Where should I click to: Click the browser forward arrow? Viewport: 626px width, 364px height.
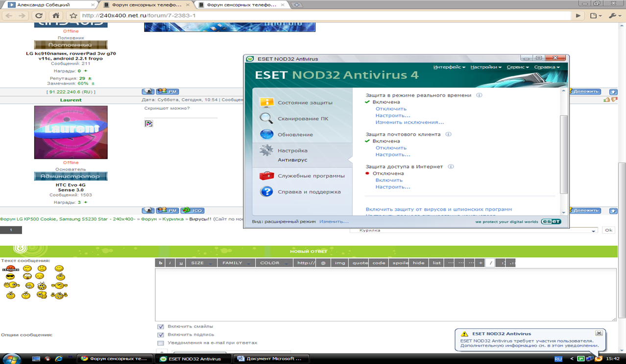[22, 16]
